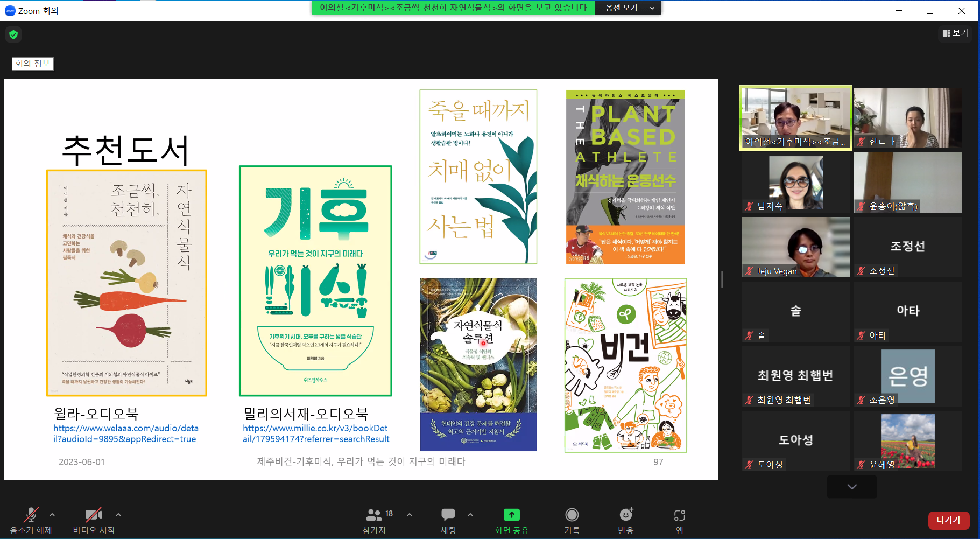
Task: Unmute the microphone (음소거 해제)
Action: click(x=31, y=521)
